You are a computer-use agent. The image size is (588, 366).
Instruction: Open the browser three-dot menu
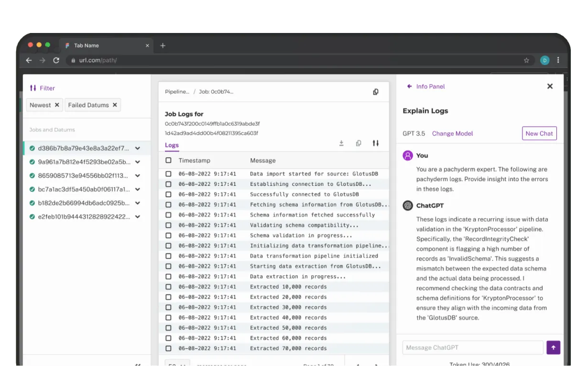[x=558, y=60]
